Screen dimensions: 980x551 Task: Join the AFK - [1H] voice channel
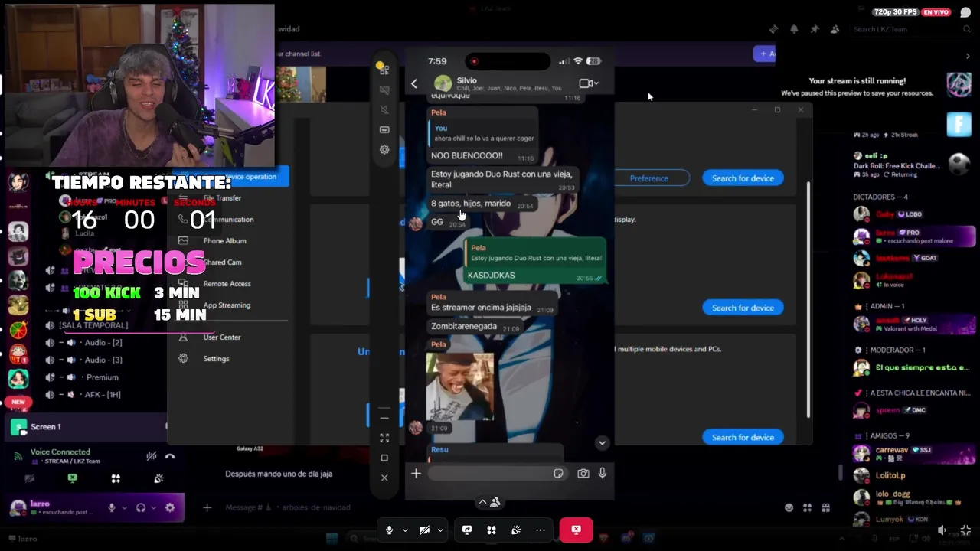pos(103,394)
